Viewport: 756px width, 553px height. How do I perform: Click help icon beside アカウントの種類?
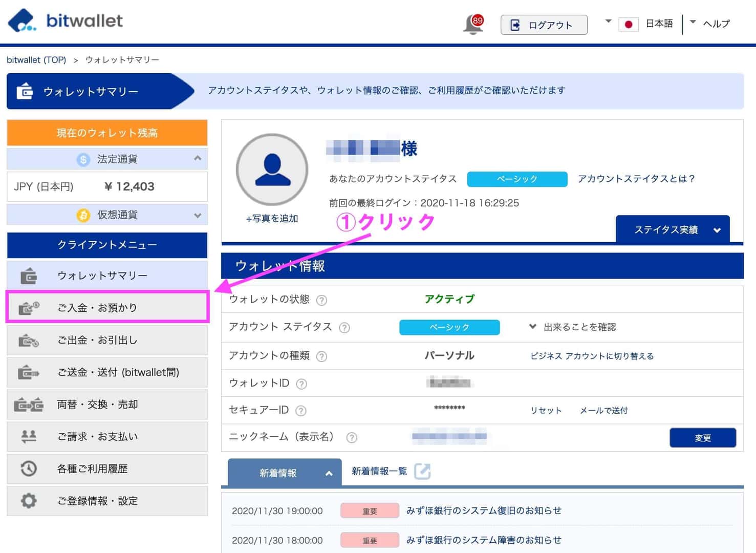(x=321, y=356)
